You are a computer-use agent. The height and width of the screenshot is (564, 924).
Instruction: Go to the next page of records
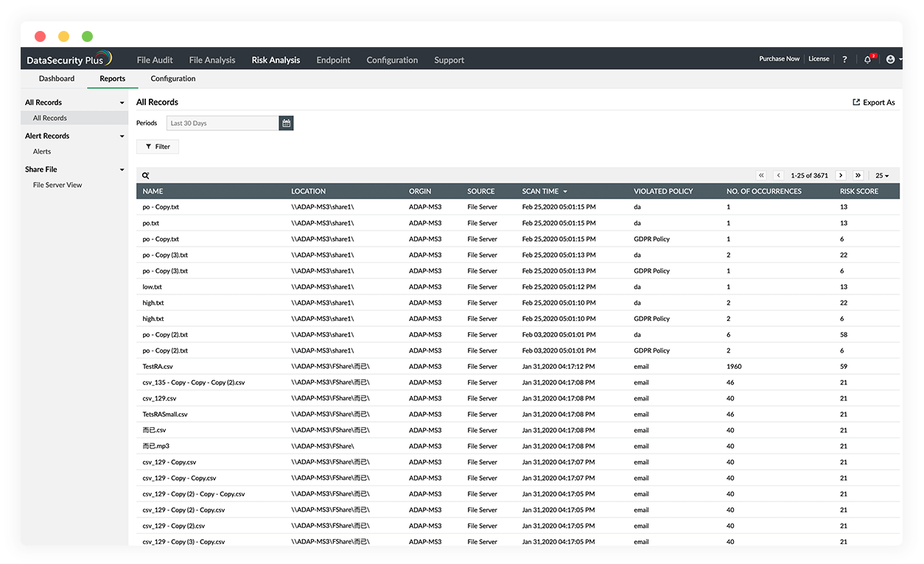point(841,175)
